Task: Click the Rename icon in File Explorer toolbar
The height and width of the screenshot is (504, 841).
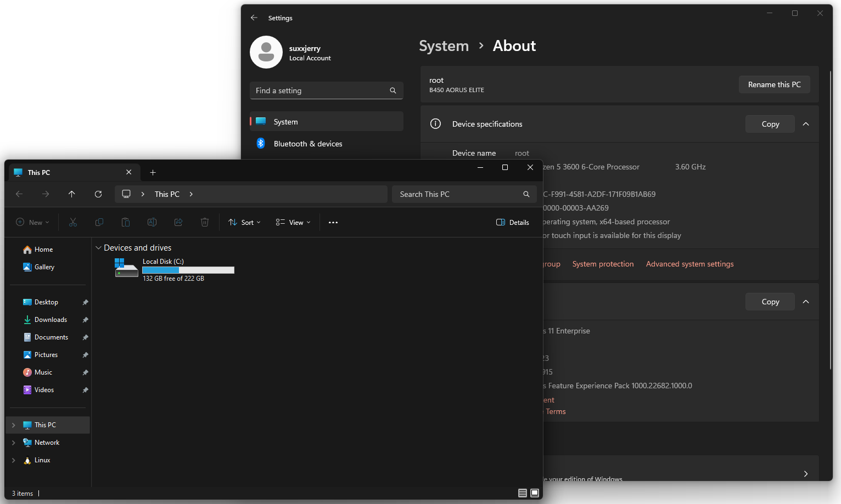Action: (152, 222)
